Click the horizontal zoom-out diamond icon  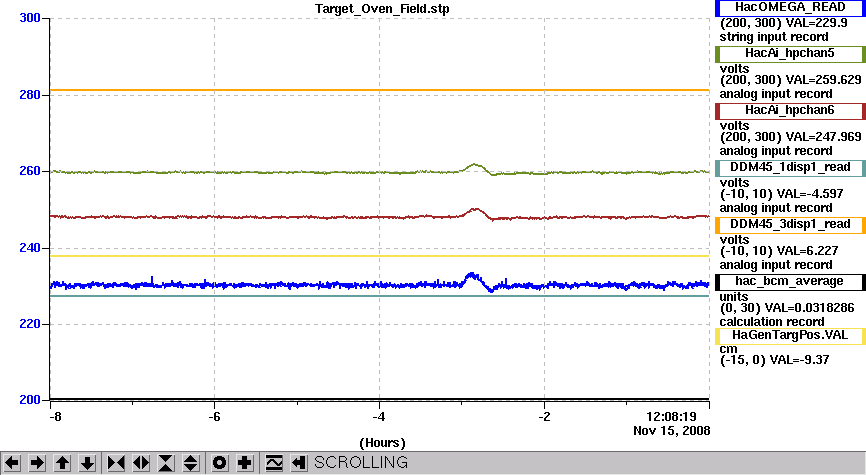pos(141,462)
